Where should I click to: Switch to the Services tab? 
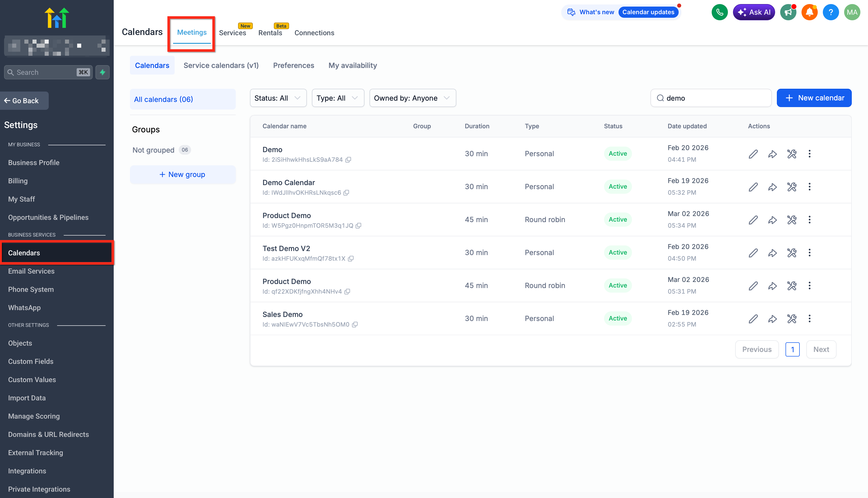(x=232, y=33)
